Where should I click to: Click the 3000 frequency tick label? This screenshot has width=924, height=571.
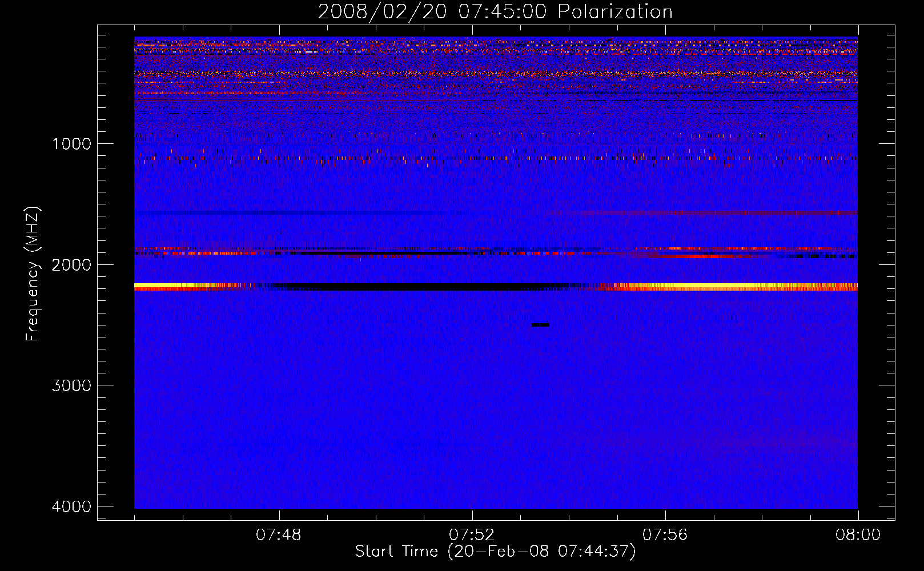coord(71,385)
